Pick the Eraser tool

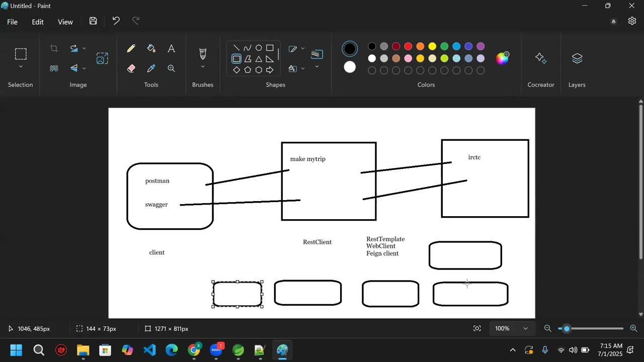(x=131, y=68)
